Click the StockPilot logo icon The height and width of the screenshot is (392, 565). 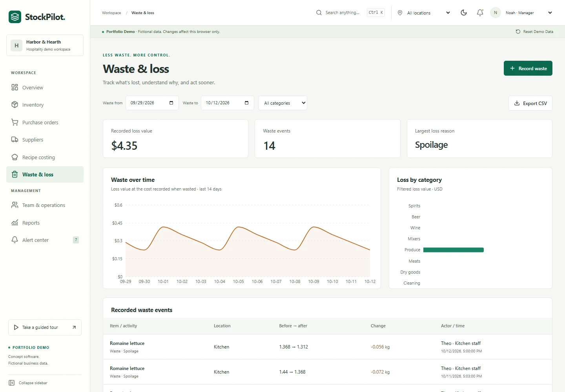pos(15,17)
